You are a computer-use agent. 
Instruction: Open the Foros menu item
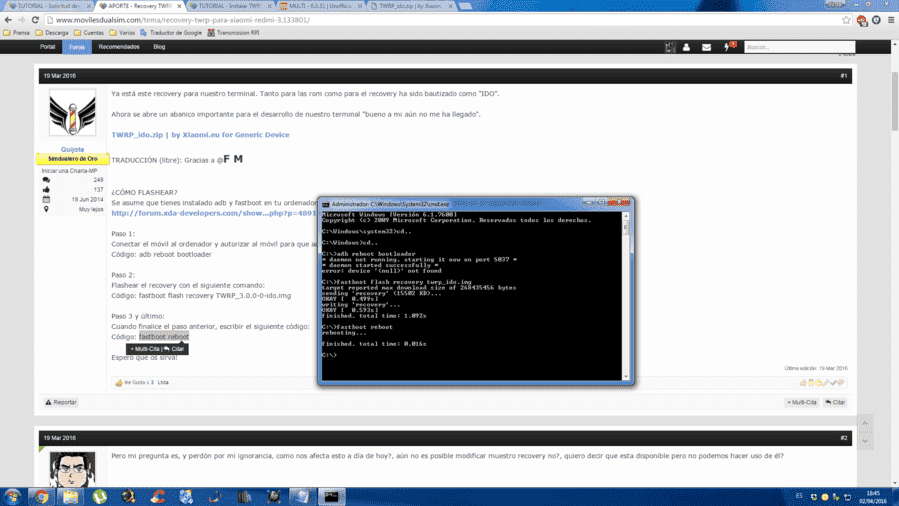tap(77, 47)
